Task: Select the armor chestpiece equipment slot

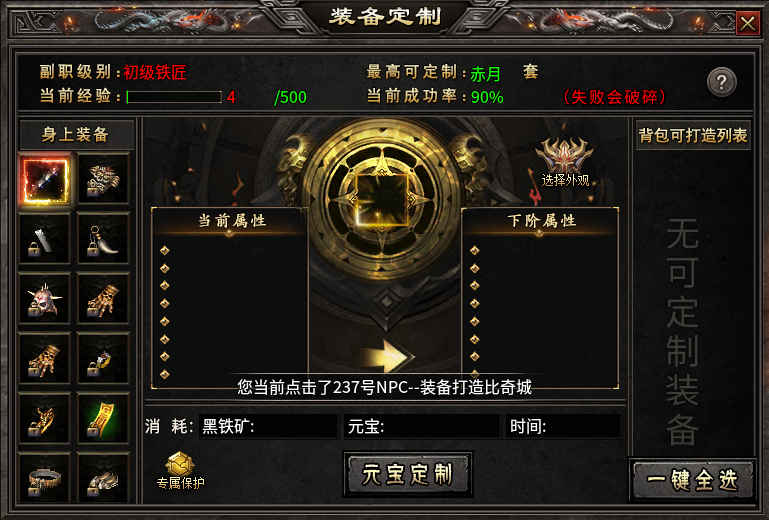Action: (103, 179)
